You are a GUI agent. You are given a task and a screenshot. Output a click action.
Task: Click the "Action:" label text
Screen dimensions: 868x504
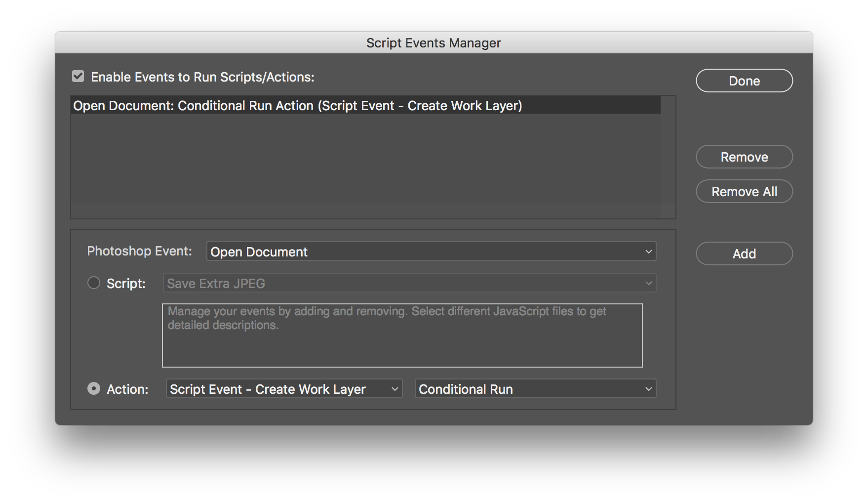click(127, 389)
